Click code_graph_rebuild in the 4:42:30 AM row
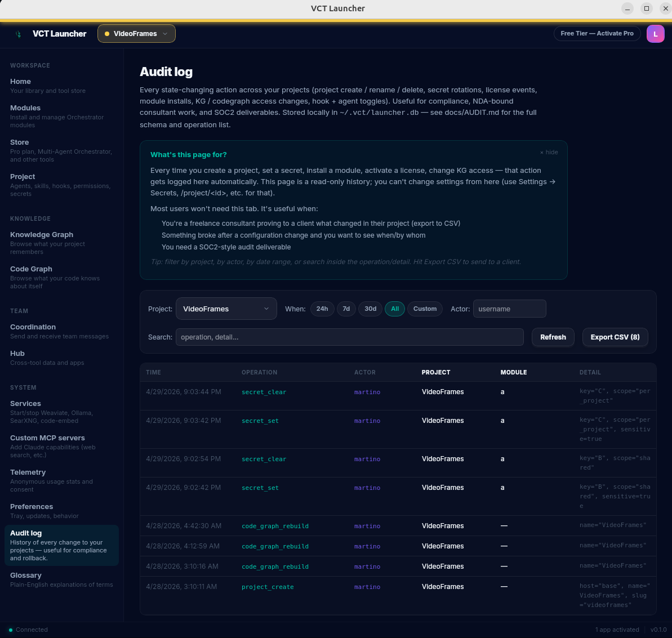 [x=275, y=525]
